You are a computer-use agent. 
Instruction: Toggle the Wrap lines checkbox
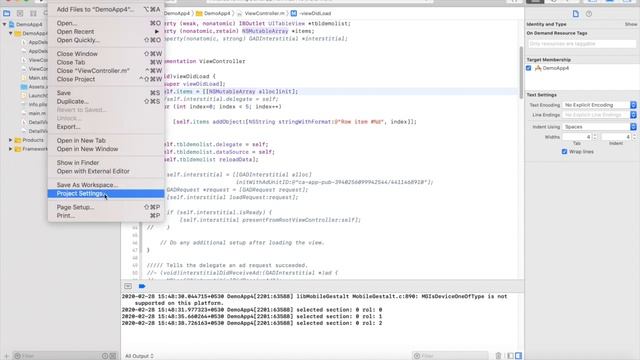pyautogui.click(x=564, y=151)
